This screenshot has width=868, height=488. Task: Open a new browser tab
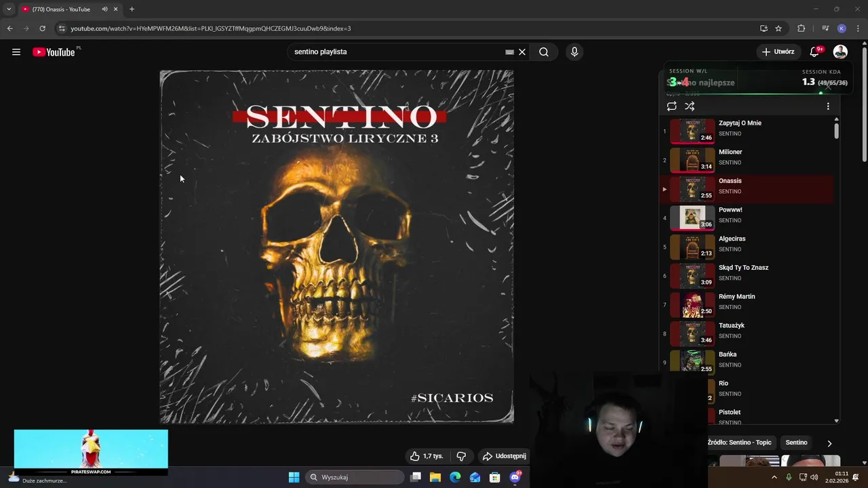pyautogui.click(x=132, y=9)
